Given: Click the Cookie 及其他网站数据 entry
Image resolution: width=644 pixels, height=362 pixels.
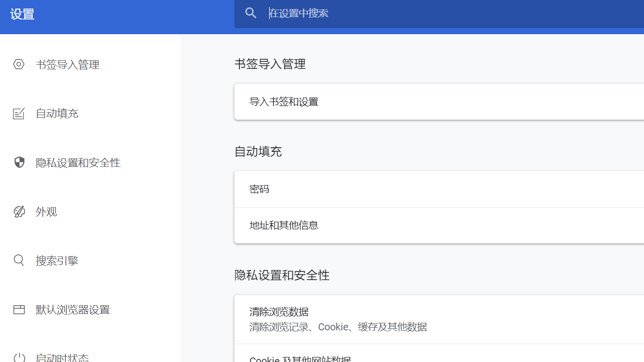Looking at the screenshot, I should tap(300, 358).
